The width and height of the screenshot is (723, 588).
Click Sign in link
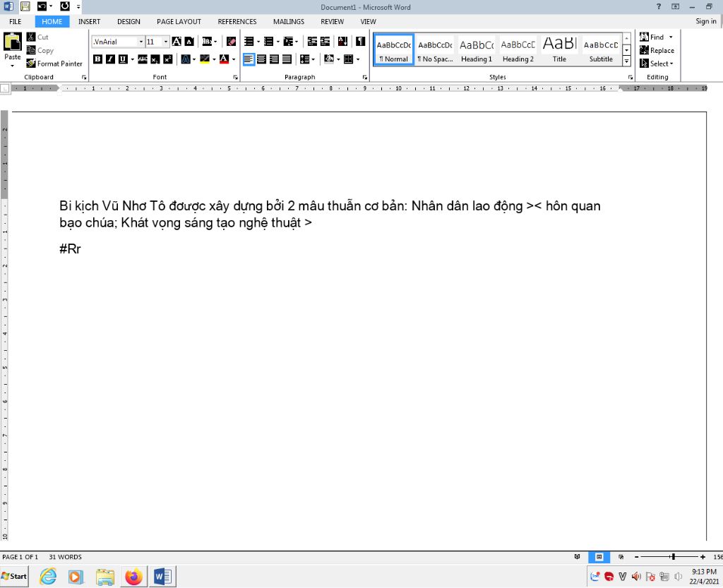pyautogui.click(x=706, y=21)
